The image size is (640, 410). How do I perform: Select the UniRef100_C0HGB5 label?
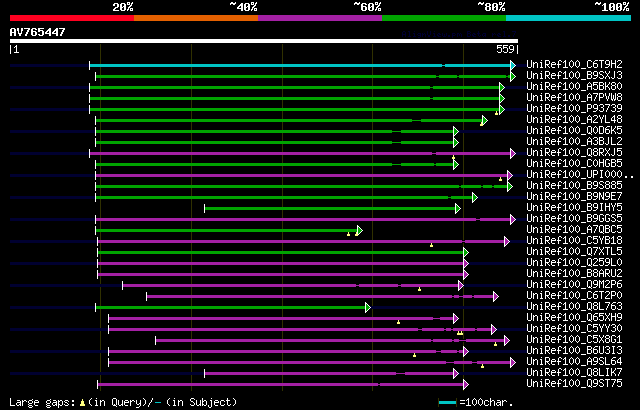(x=574, y=163)
